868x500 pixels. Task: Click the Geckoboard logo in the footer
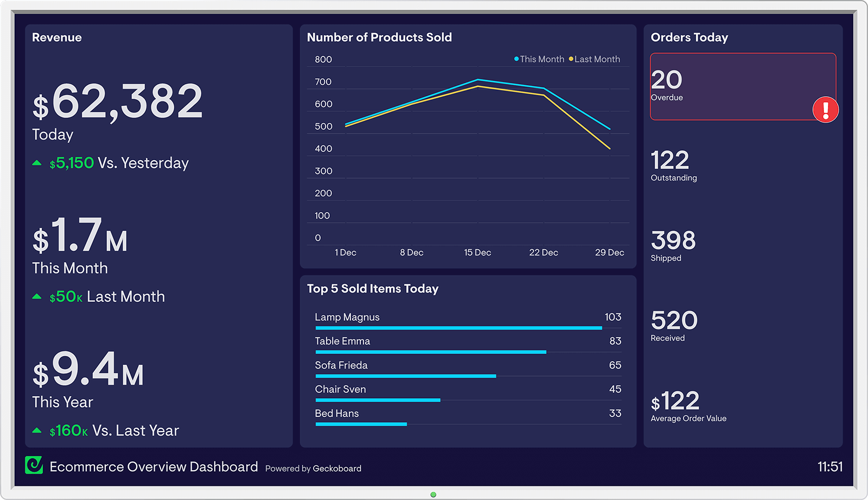(x=34, y=466)
